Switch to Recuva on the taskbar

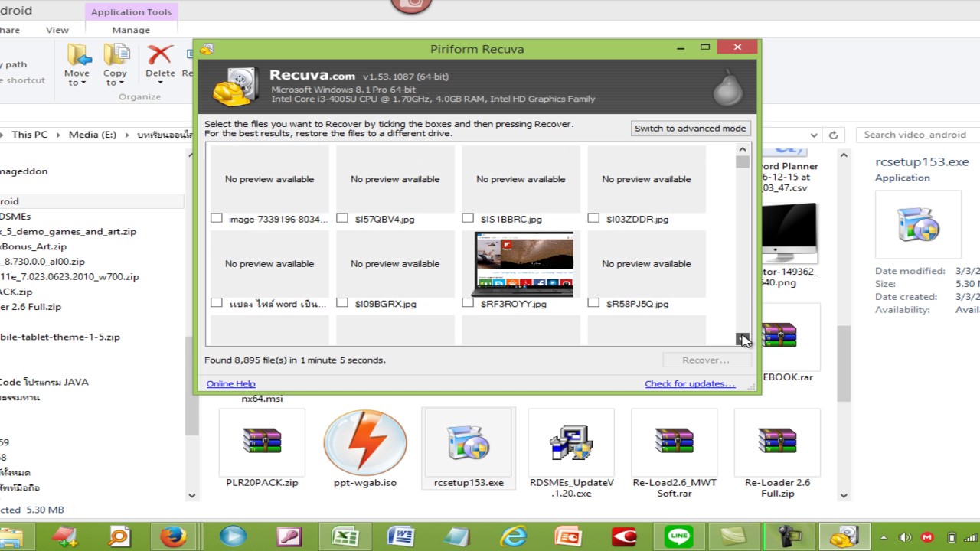(x=844, y=536)
